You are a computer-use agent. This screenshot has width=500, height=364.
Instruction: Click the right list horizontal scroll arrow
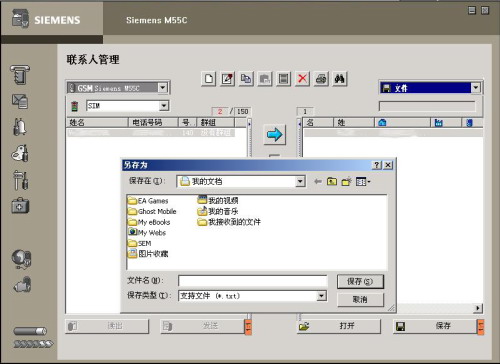click(x=478, y=308)
